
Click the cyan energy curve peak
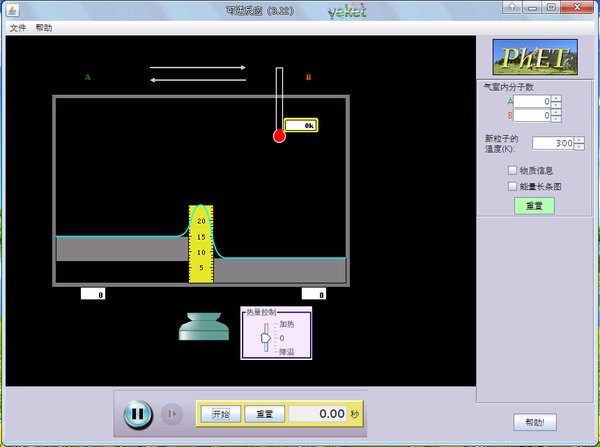click(x=201, y=207)
